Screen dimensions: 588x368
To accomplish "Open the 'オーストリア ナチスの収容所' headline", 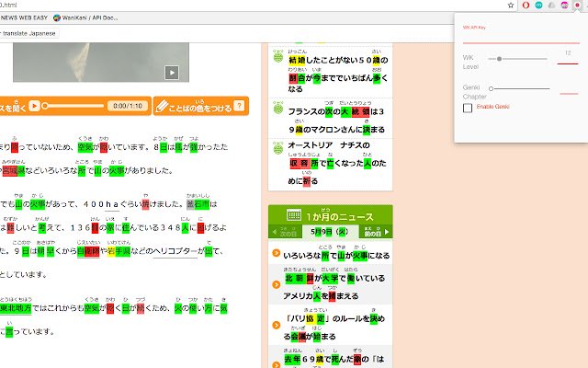I will (x=337, y=163).
